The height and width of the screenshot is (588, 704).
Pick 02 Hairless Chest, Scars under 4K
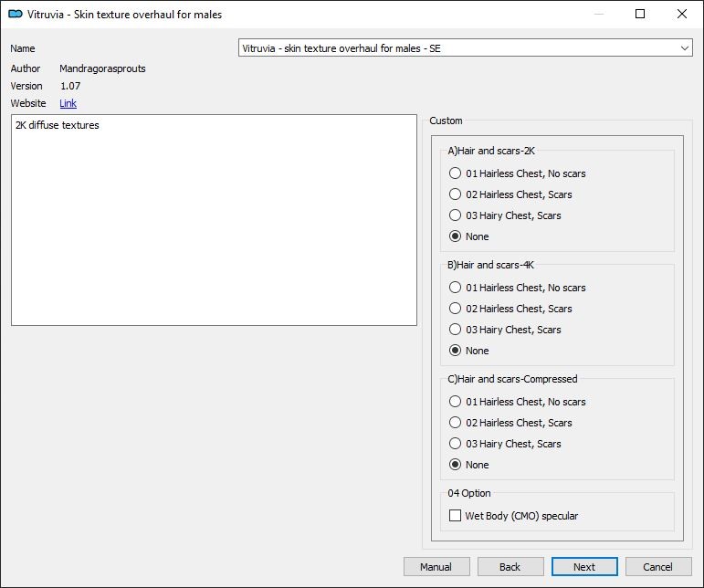coord(456,309)
